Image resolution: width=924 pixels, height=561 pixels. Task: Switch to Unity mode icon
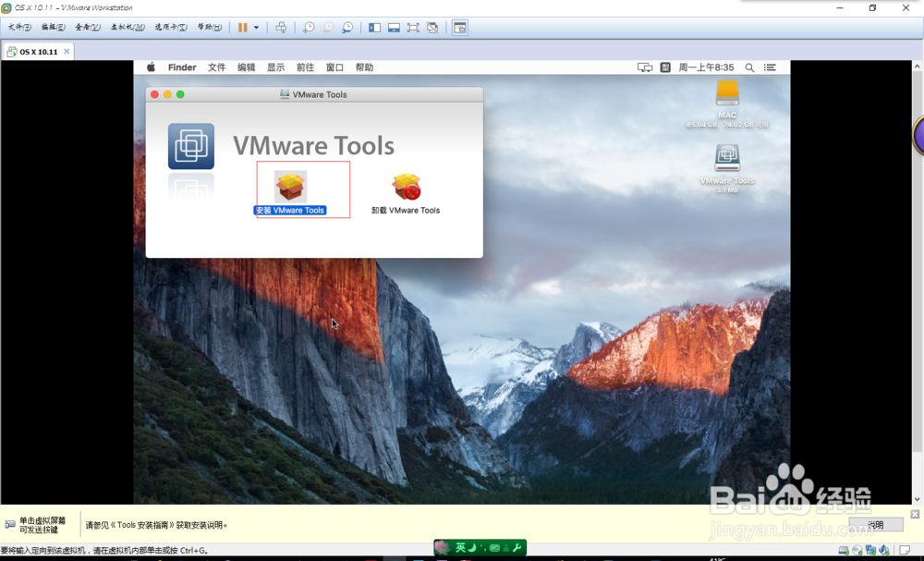pos(432,27)
